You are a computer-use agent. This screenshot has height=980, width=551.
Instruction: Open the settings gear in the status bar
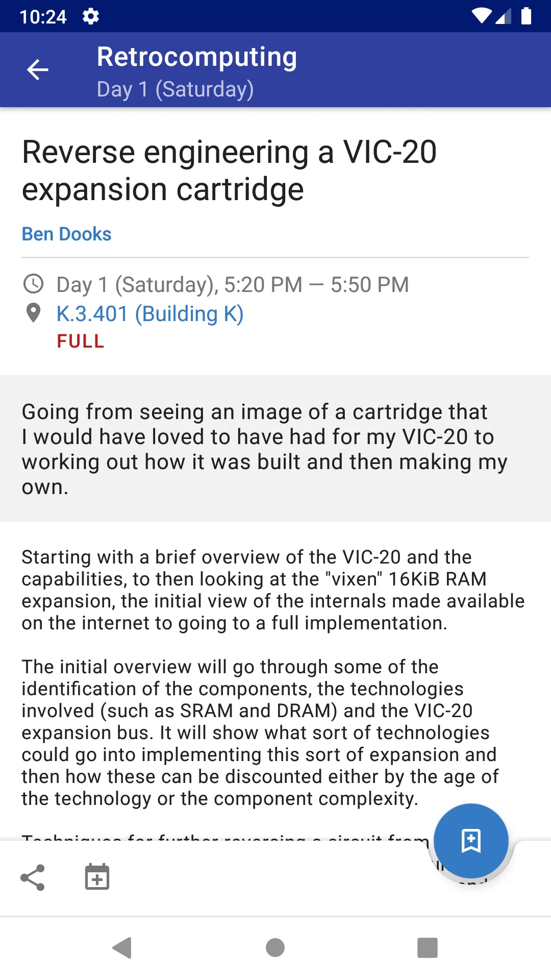coord(90,16)
